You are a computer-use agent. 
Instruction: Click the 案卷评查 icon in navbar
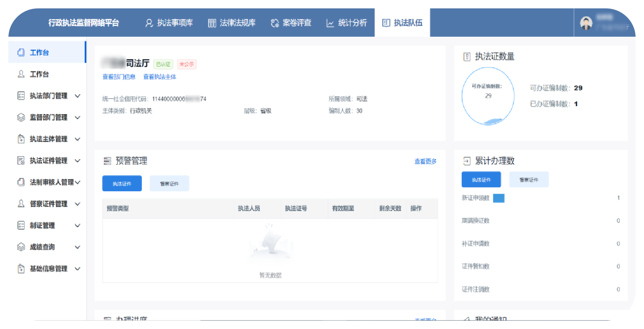click(274, 23)
